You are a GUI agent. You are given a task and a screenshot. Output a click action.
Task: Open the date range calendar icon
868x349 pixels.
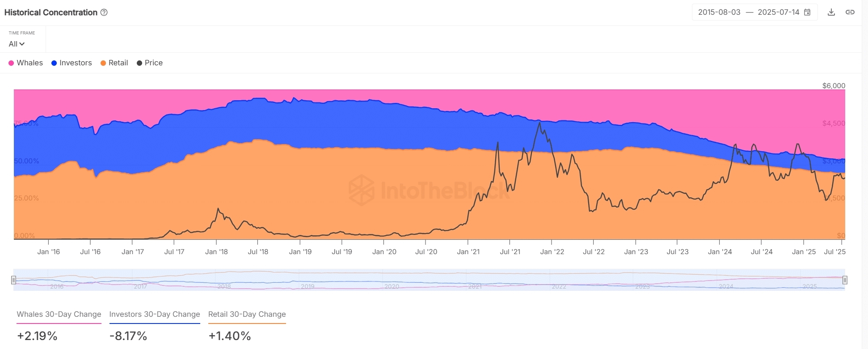[x=807, y=13]
